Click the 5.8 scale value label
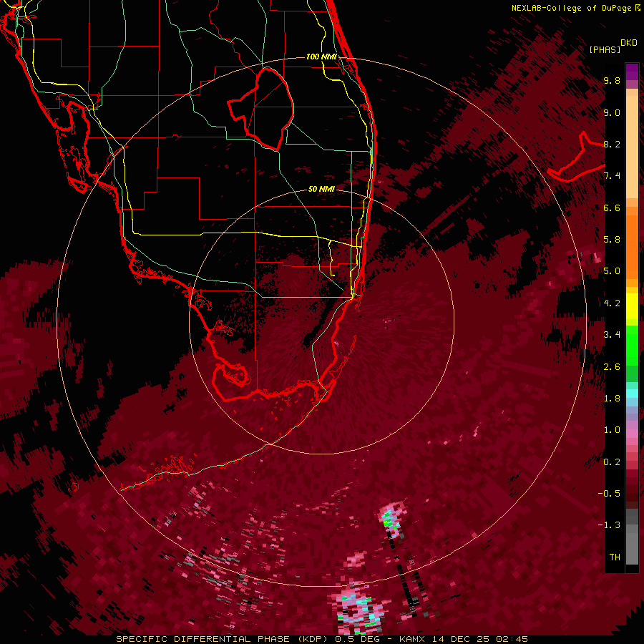The image size is (644, 644). (x=612, y=240)
